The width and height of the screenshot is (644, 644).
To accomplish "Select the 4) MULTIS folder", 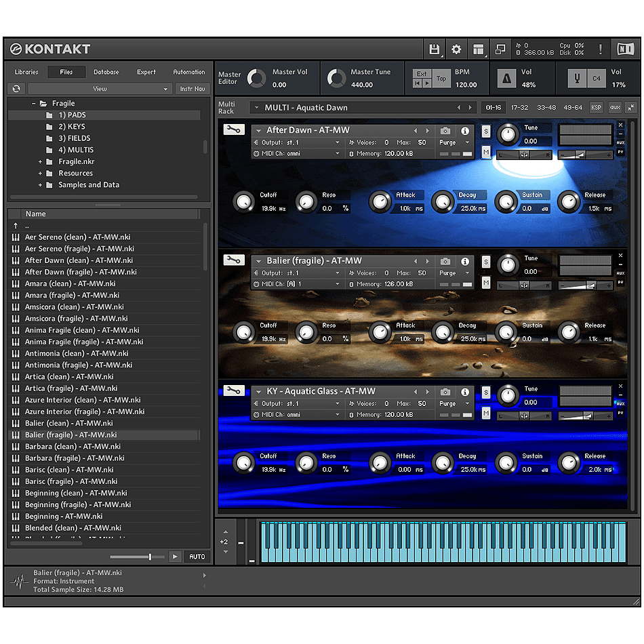I will [76, 150].
